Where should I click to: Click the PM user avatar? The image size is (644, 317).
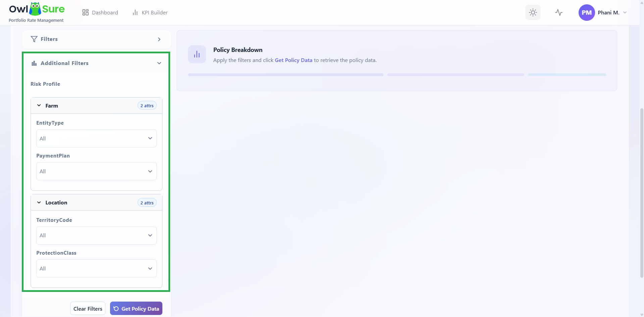tap(586, 12)
